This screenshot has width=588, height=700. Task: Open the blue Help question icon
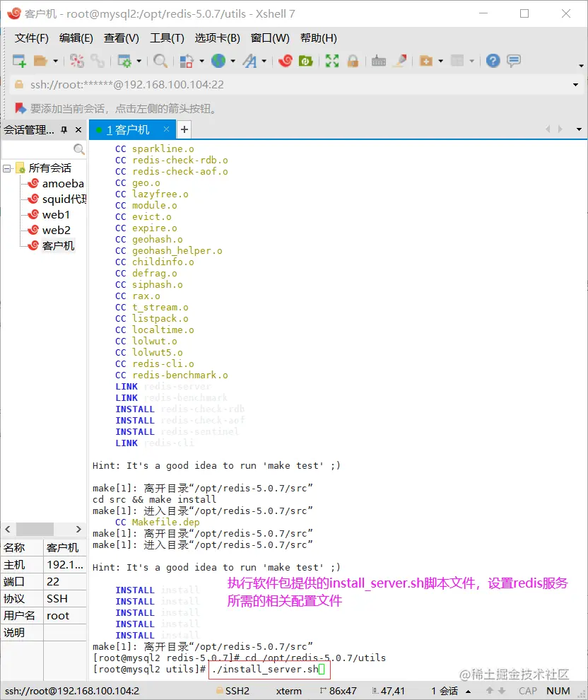click(493, 61)
